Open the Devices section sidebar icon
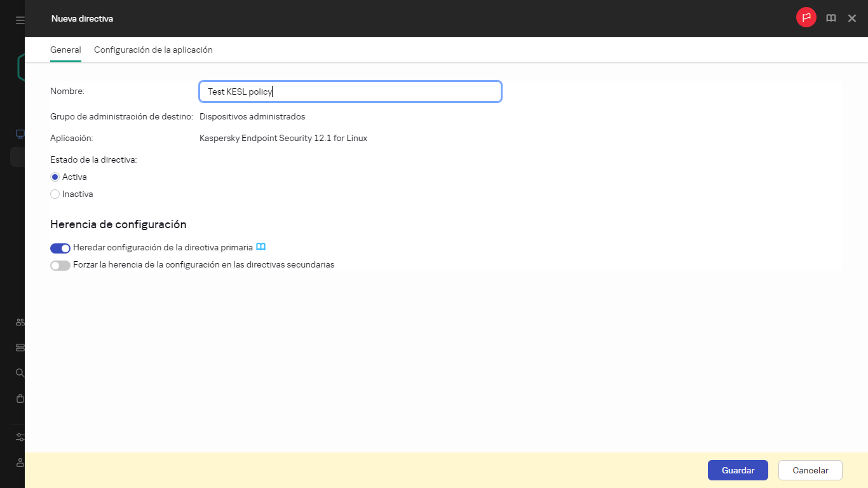Image resolution: width=868 pixels, height=488 pixels. [x=19, y=133]
